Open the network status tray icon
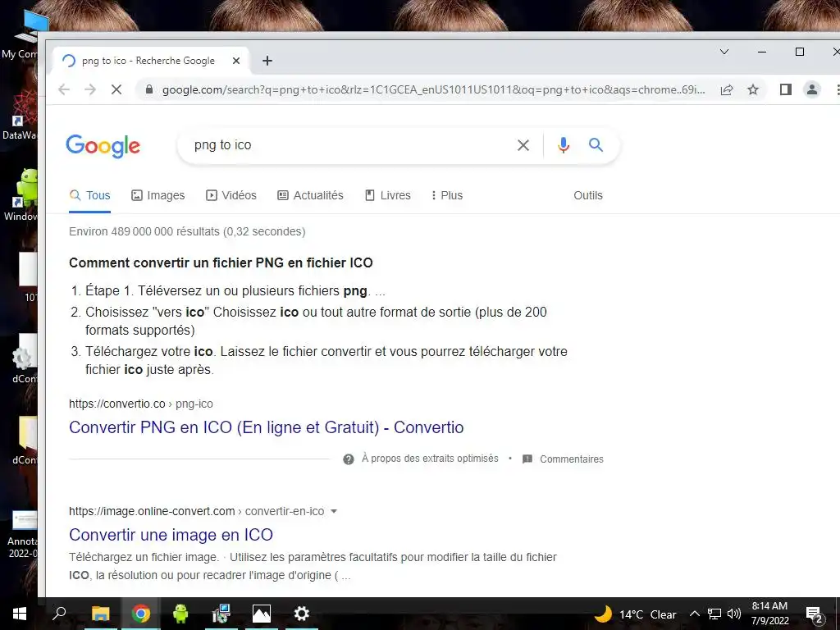The image size is (840, 630). pos(714,614)
